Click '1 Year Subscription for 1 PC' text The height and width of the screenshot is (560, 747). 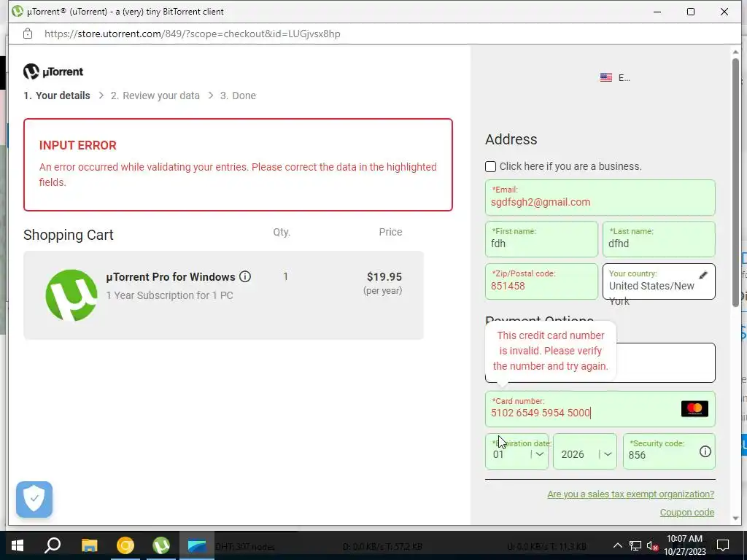(169, 295)
